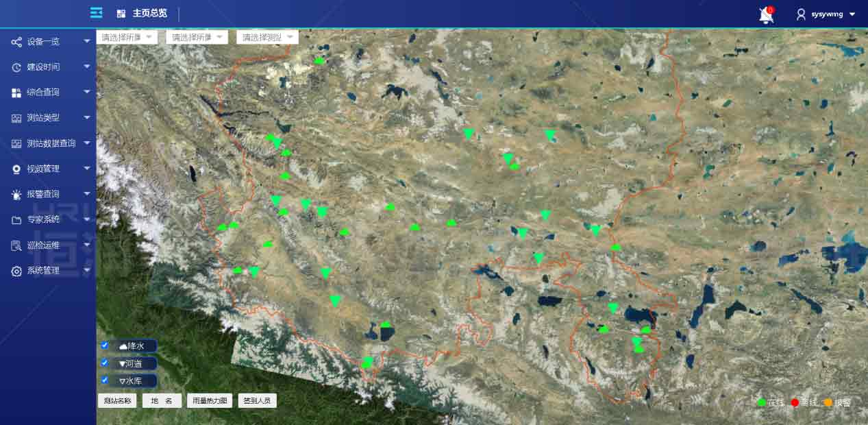
Task: Click the 专家系统 folder icon
Action: click(x=16, y=220)
